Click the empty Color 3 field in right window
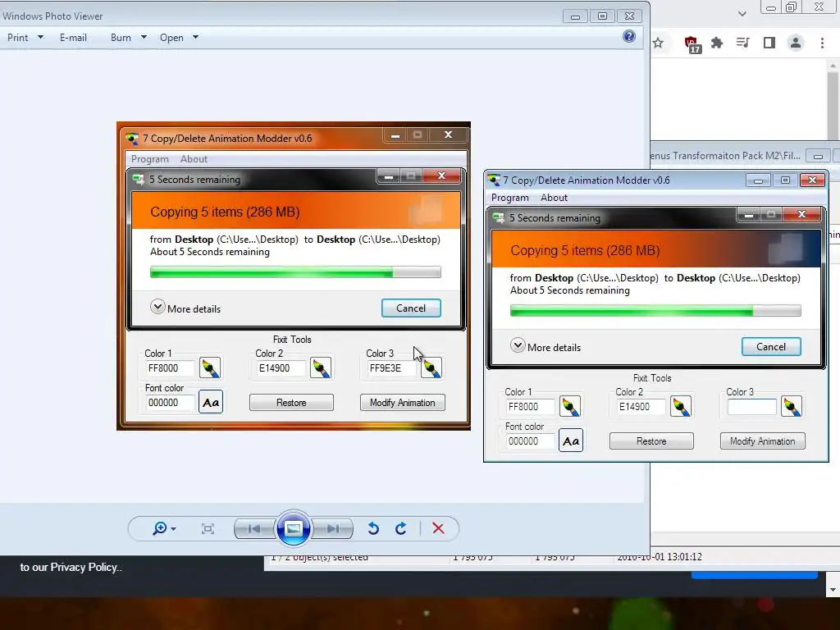Screen dimensions: 840x630 [751, 407]
